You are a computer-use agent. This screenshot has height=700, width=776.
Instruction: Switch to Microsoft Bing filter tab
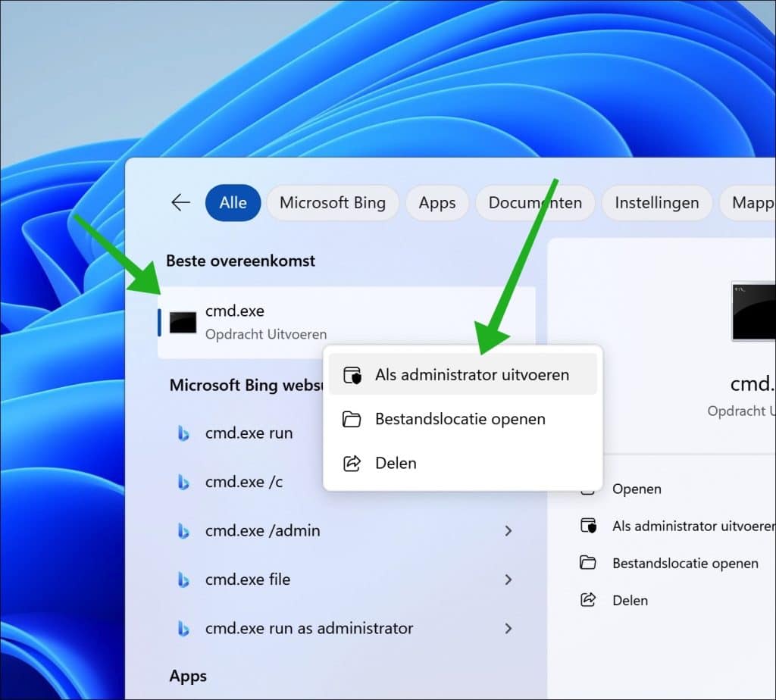coord(333,203)
